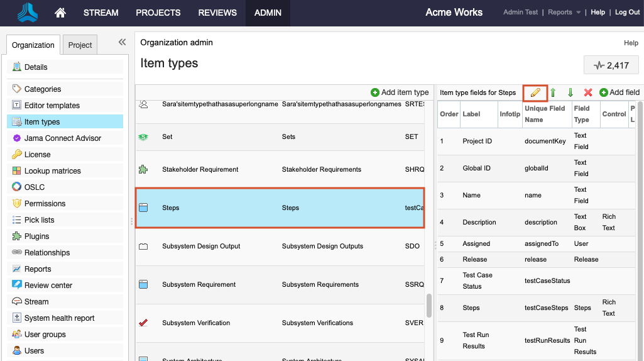Click the Editor templates icon
Image resolution: width=644 pixels, height=361 pixels.
(16, 105)
